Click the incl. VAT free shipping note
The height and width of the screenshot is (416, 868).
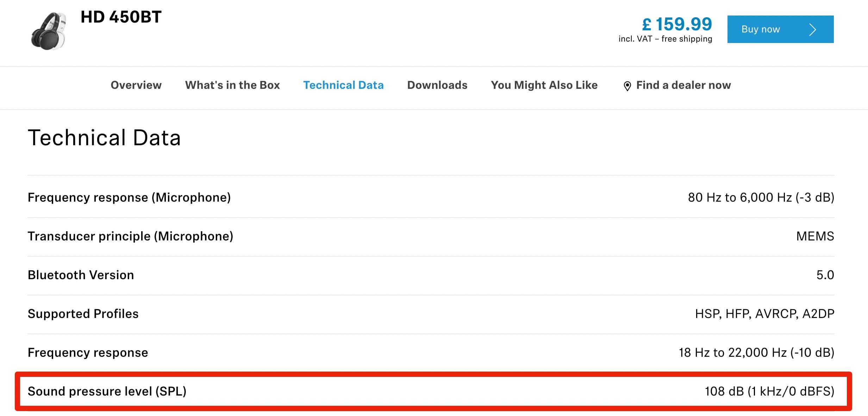[x=665, y=39]
